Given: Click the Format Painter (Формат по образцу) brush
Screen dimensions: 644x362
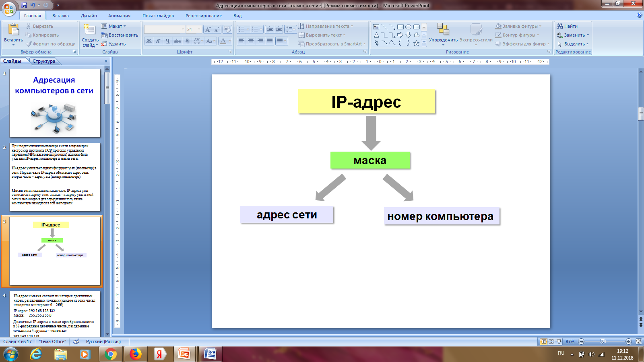Looking at the screenshot, I should [29, 44].
